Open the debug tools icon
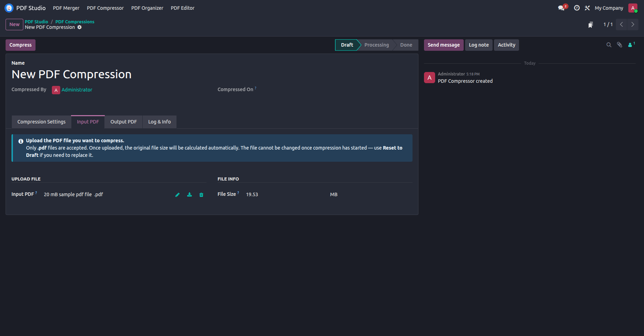This screenshot has width=644, height=336. [587, 8]
